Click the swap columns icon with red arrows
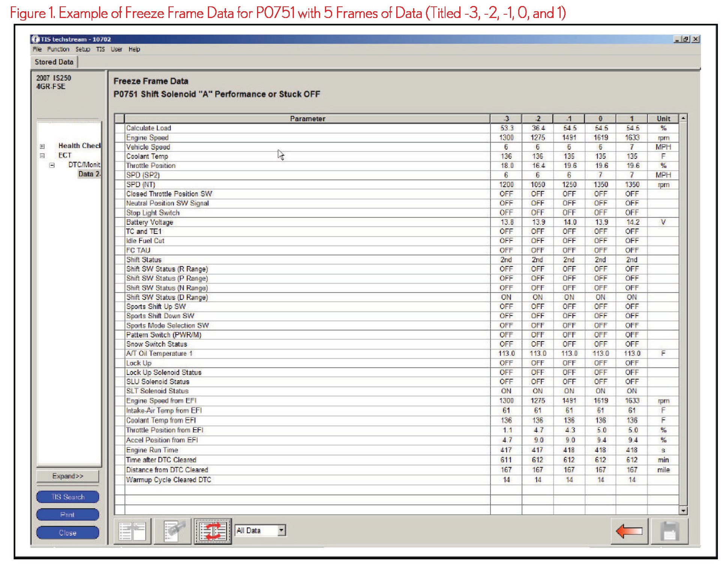This screenshot has width=728, height=570. 213,531
